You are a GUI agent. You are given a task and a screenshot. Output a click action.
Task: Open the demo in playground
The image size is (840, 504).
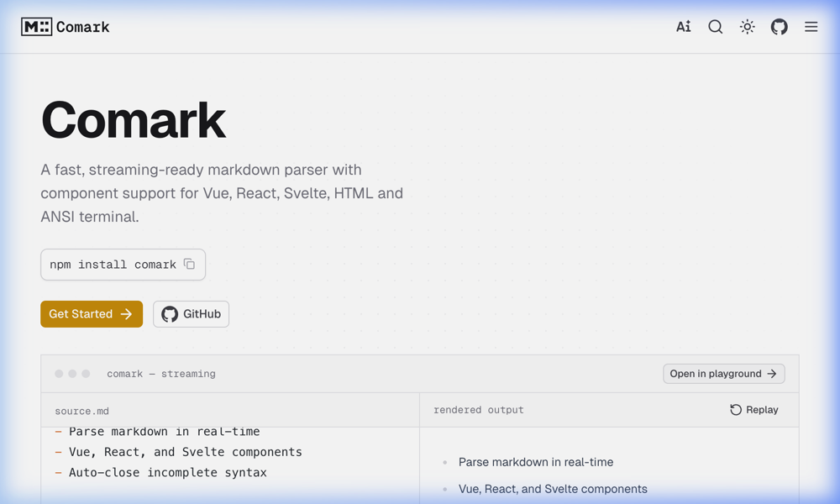pyautogui.click(x=723, y=373)
